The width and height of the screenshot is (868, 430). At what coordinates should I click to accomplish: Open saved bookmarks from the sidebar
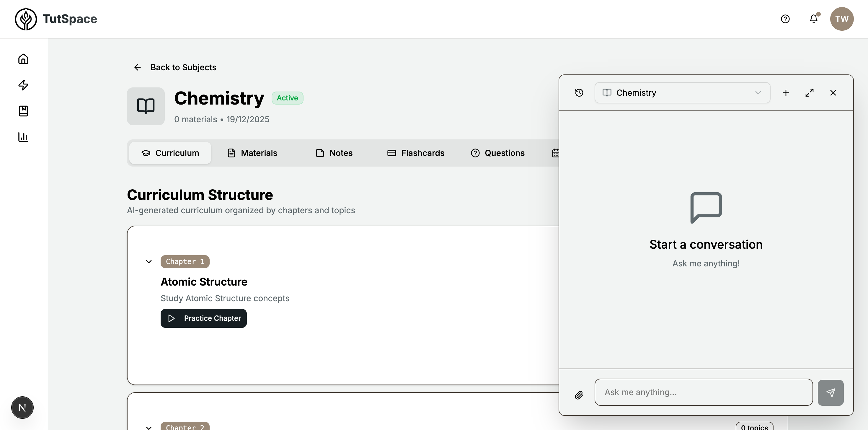click(22, 111)
